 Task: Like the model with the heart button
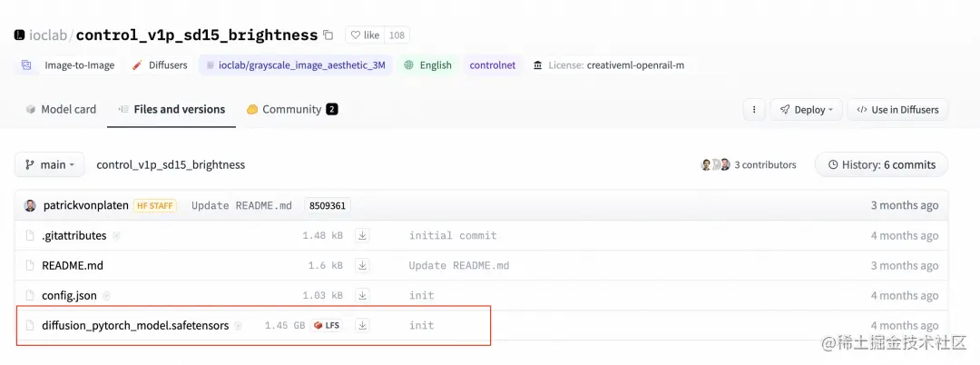(x=365, y=35)
